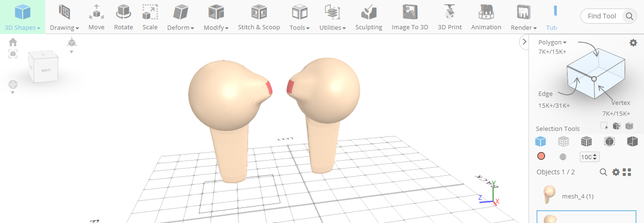Open the 3D Shapes menu

tap(22, 17)
